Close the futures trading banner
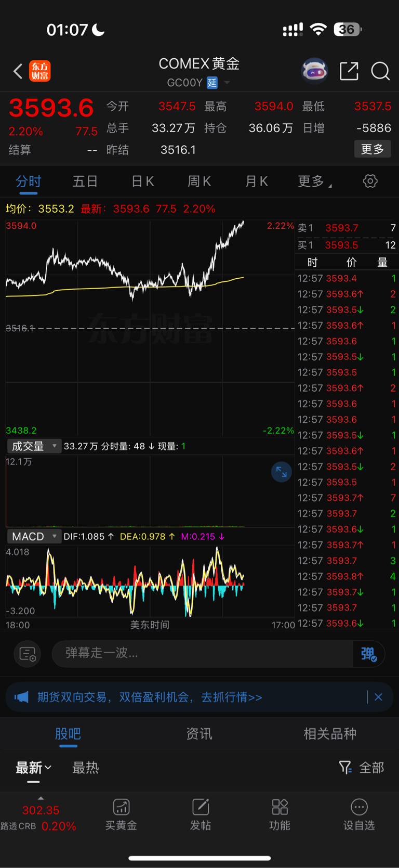The width and height of the screenshot is (399, 868). point(378,697)
